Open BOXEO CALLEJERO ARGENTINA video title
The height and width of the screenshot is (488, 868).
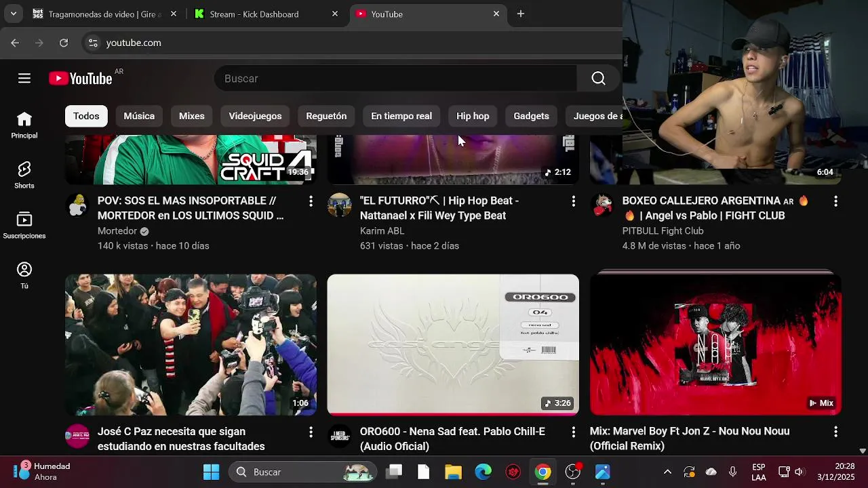715,208
